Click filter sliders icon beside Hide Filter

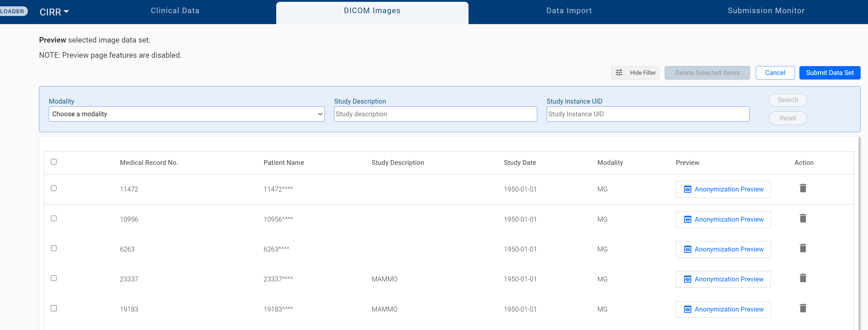(619, 72)
